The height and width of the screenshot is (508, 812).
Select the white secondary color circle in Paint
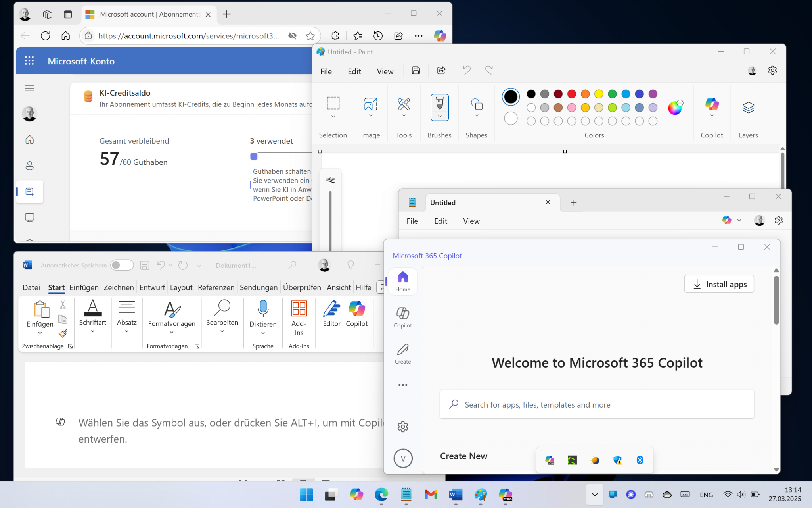click(x=511, y=118)
